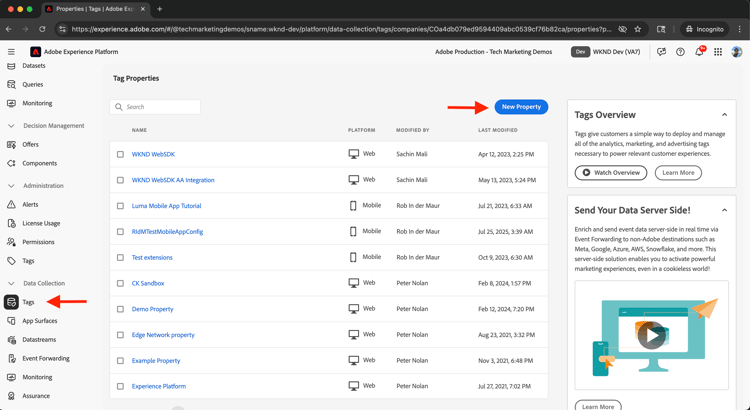Click the Adobe Experience Platform logo

click(x=36, y=52)
